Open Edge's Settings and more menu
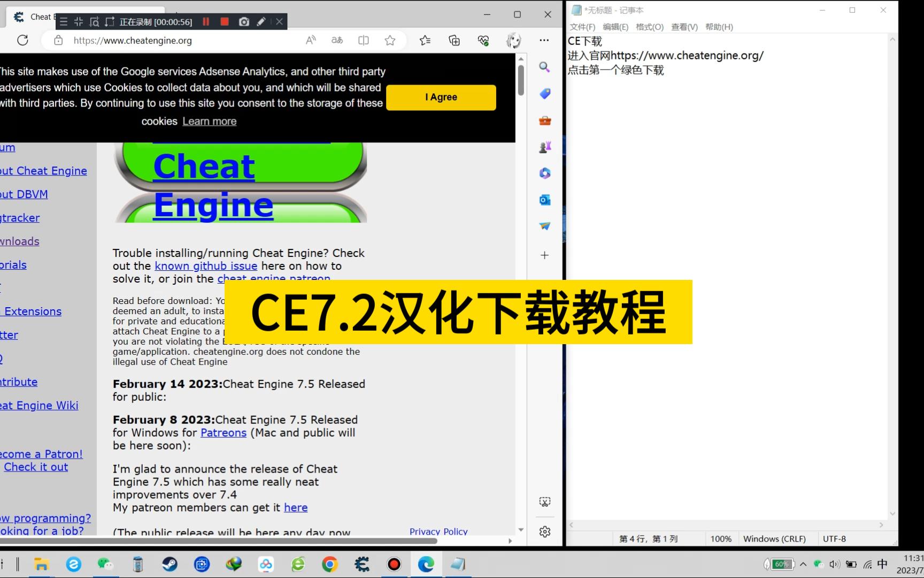The height and width of the screenshot is (578, 924). 544,40
